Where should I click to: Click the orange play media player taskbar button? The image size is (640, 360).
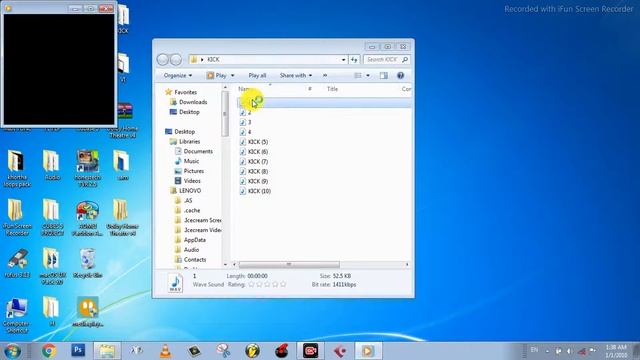(x=367, y=351)
